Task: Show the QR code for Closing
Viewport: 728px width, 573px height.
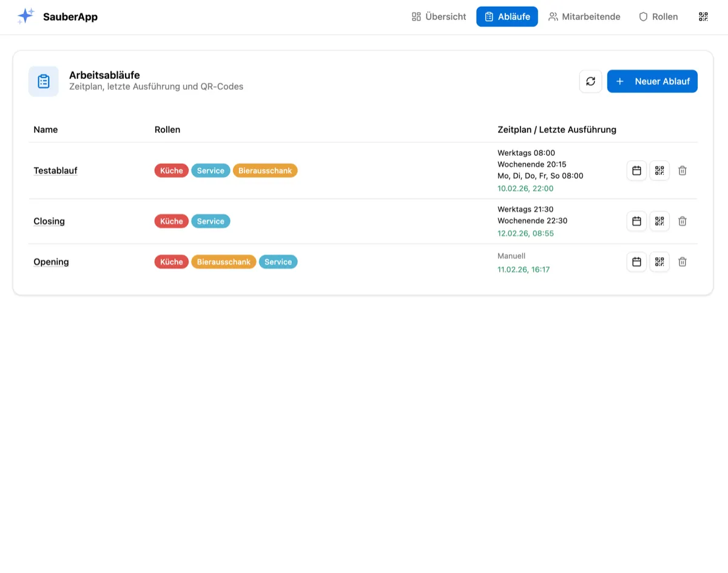Action: tap(659, 221)
